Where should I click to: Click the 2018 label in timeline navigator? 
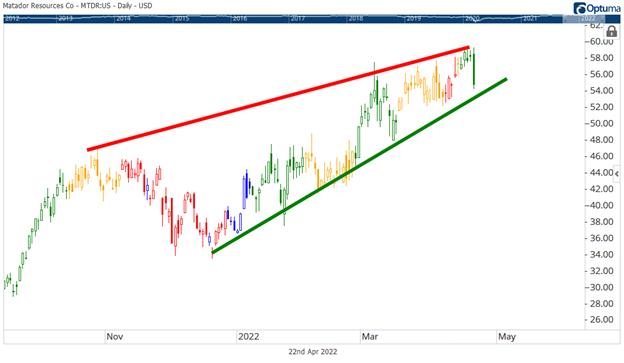point(356,19)
